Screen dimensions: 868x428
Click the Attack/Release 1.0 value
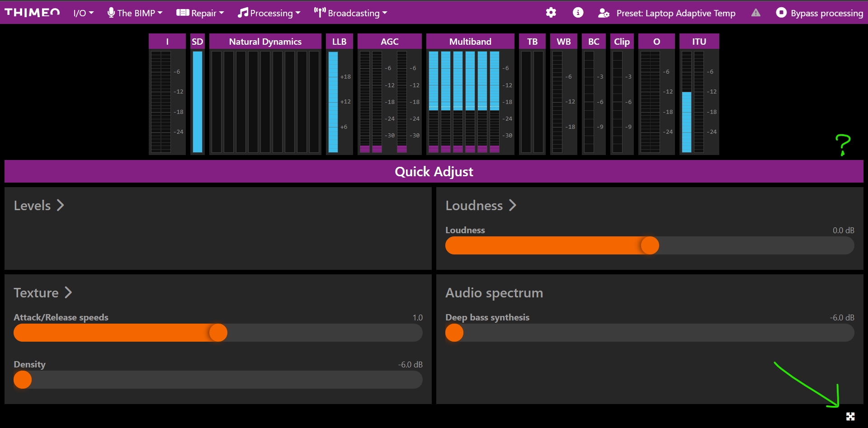point(417,317)
